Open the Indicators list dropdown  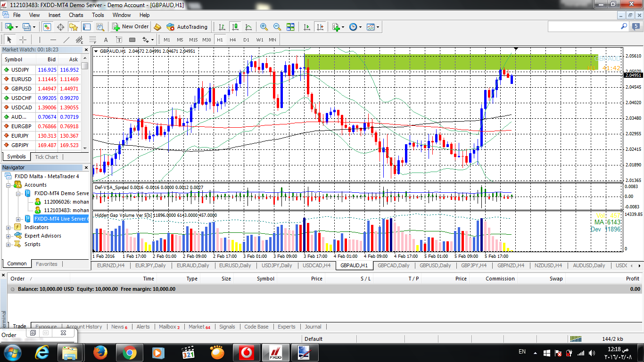pyautogui.click(x=338, y=27)
